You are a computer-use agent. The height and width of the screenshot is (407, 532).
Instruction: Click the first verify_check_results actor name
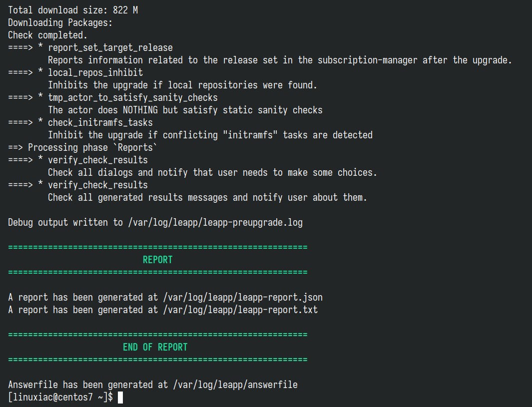point(98,160)
